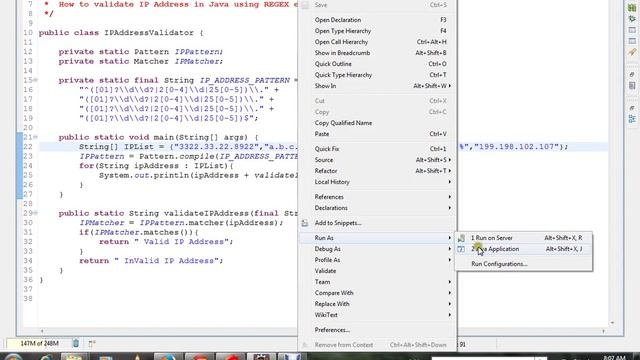Click the server icon beside Run on Server
The height and width of the screenshot is (360, 640).
tap(461, 238)
